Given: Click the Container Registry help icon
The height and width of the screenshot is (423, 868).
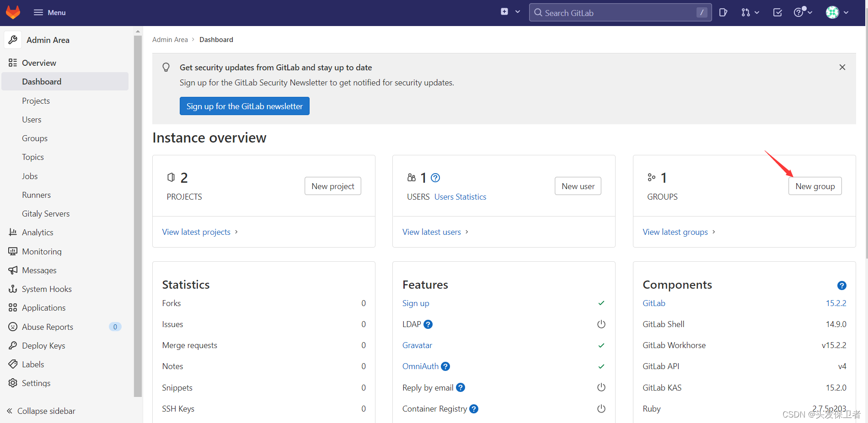Looking at the screenshot, I should click(x=474, y=409).
